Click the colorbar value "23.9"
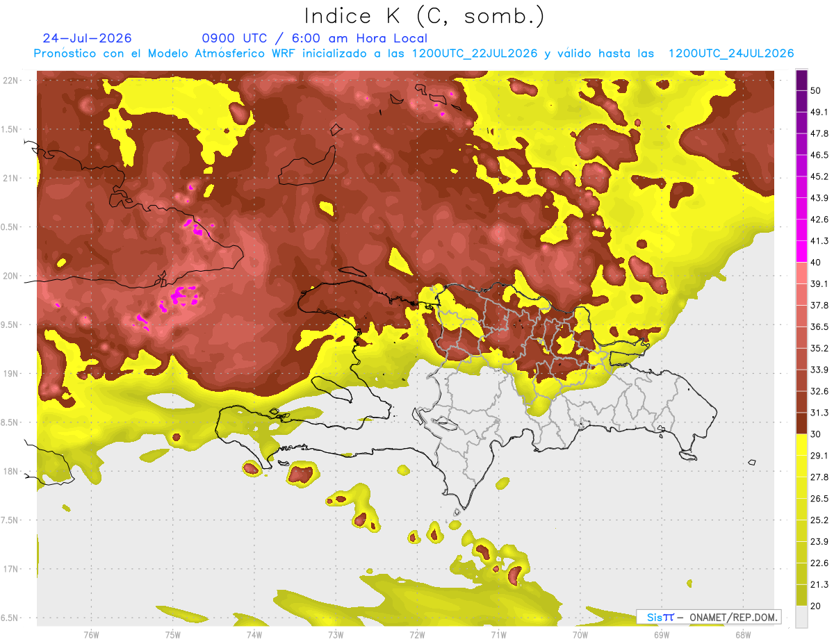 (x=819, y=542)
